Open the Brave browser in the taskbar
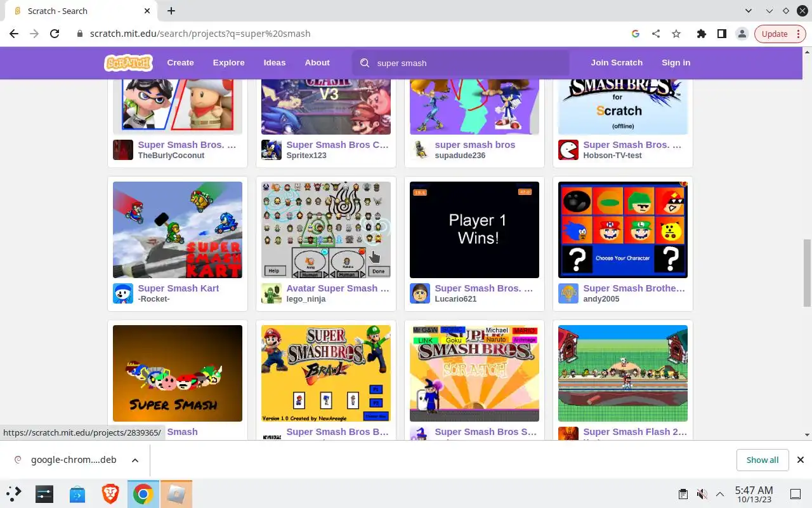The width and height of the screenshot is (812, 508). [110, 494]
